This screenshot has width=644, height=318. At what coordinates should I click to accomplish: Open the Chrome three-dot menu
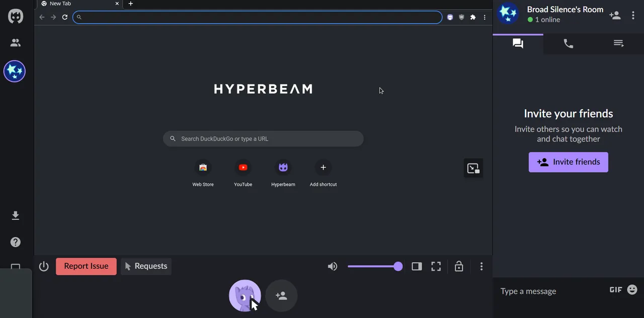(x=485, y=17)
